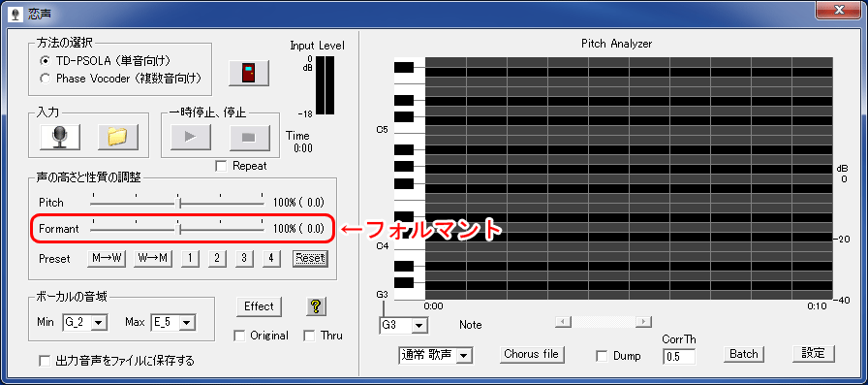Click the G3 marker slider below the keyboard
Screen dimensions: 868x385
coord(383,308)
